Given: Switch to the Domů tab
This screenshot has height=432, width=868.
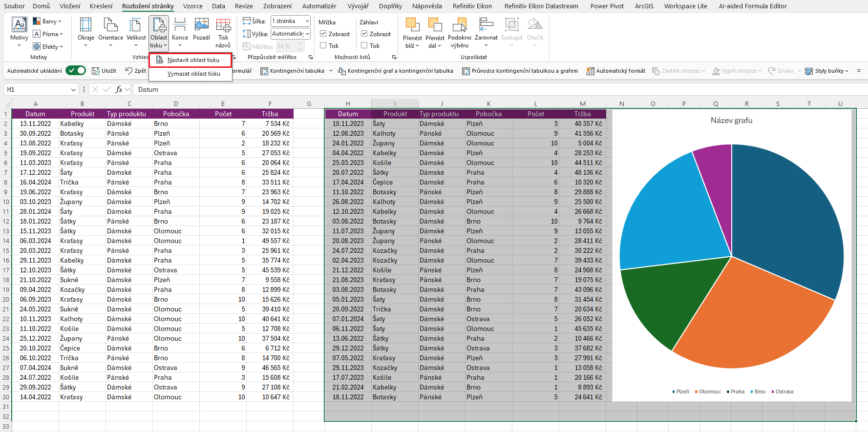Looking at the screenshot, I should tap(42, 6).
